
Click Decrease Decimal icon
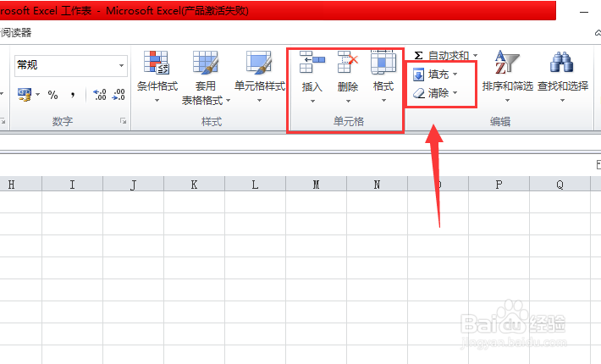(119, 95)
